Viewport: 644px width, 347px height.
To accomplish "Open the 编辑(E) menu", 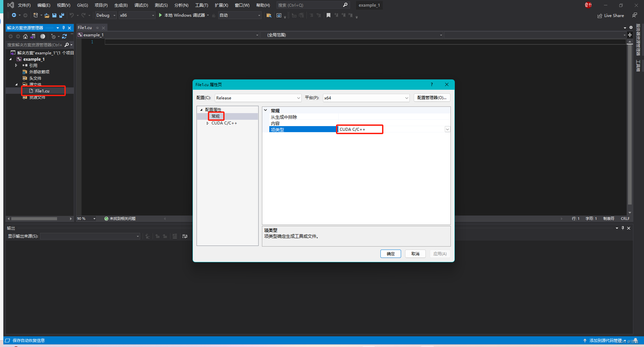I will click(x=44, y=5).
